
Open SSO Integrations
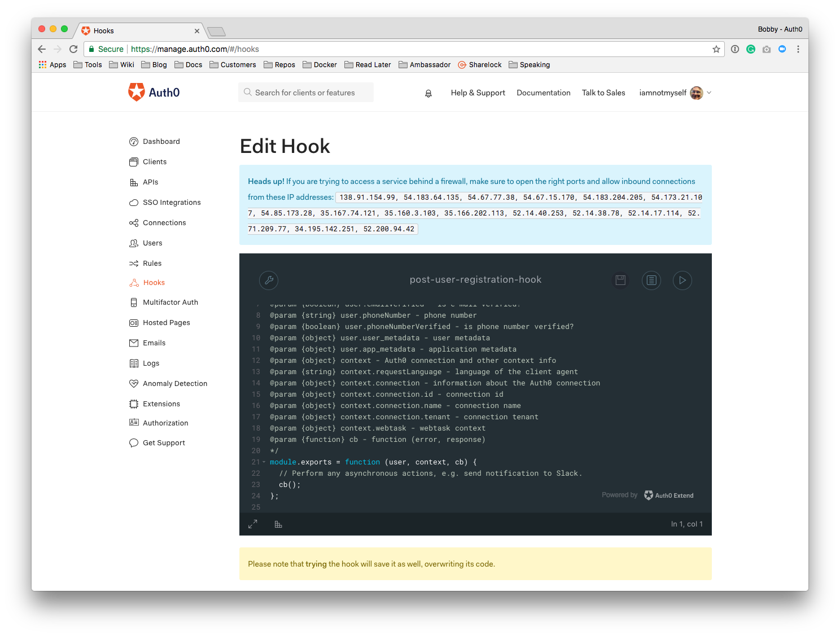click(165, 203)
